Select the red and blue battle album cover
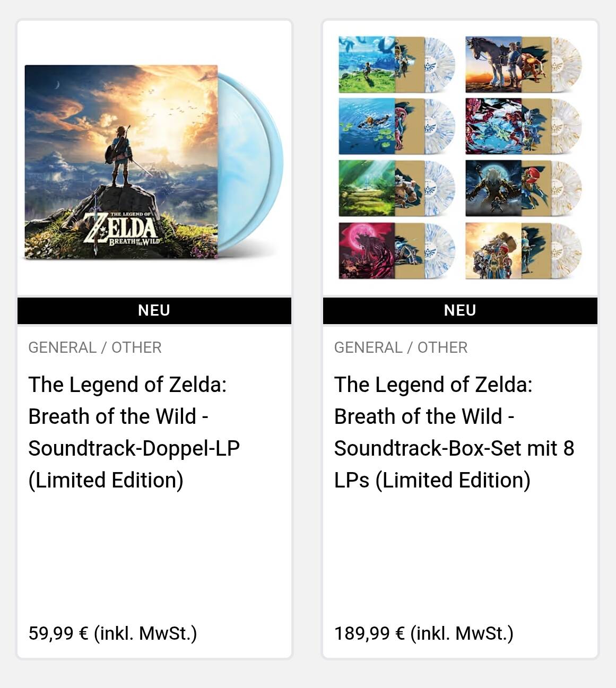 click(x=493, y=126)
